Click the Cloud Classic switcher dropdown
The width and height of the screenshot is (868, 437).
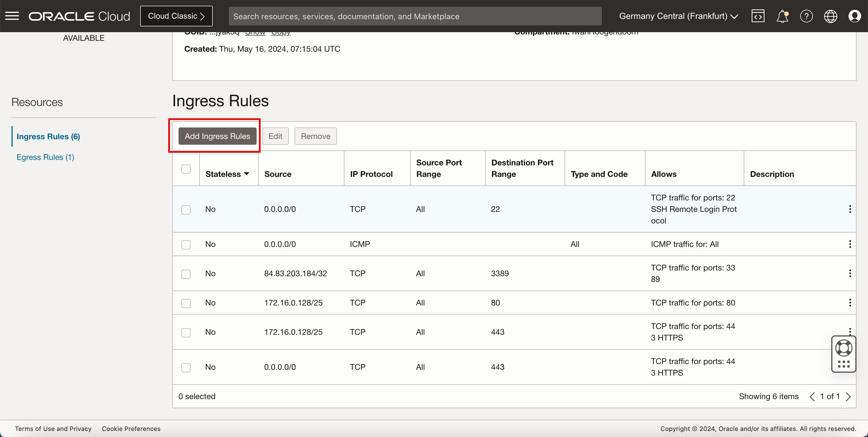pyautogui.click(x=177, y=16)
